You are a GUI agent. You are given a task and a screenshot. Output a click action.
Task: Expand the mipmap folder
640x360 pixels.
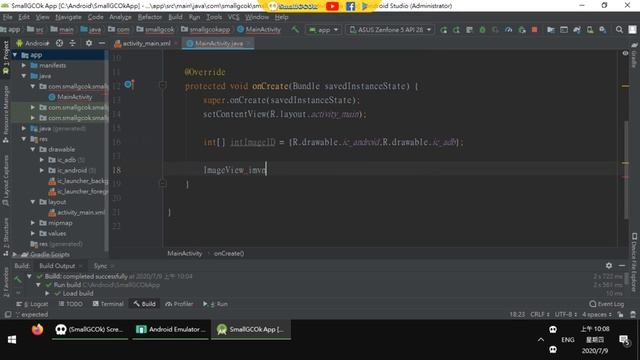(x=33, y=223)
